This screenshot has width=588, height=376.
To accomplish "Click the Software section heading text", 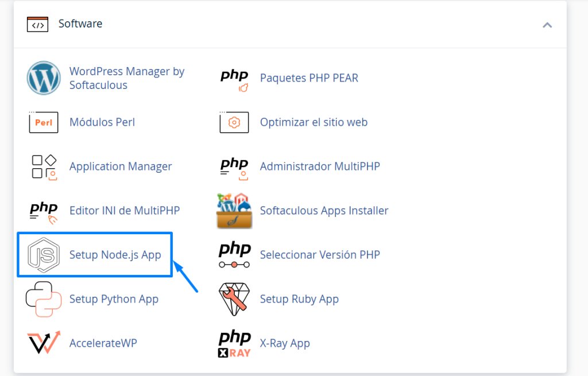I will click(x=80, y=24).
